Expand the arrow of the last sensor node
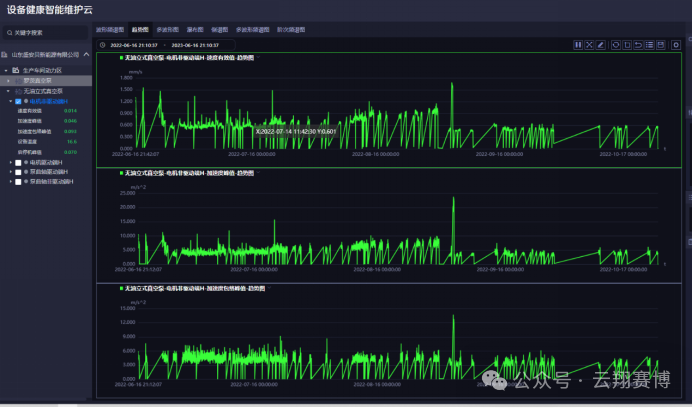This screenshot has height=408, width=693. tap(11, 182)
